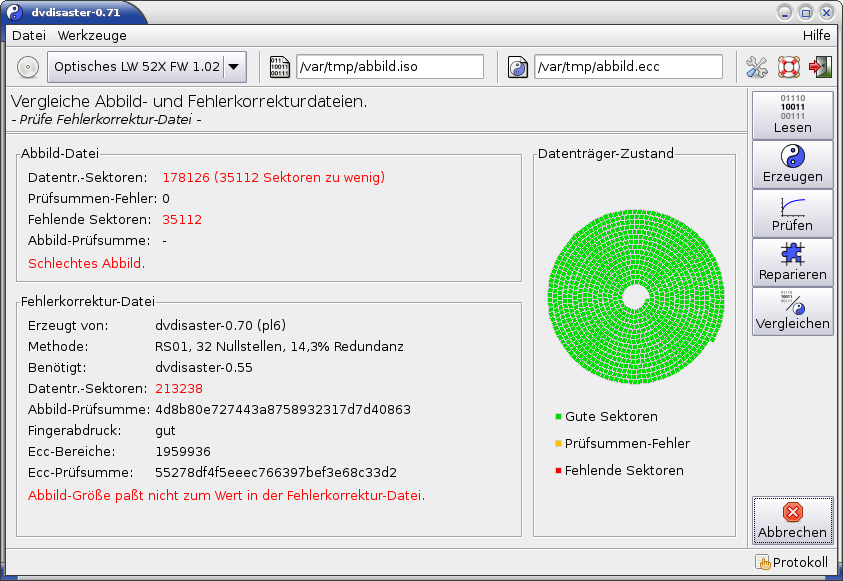Click the Vergleichen button

tap(792, 311)
